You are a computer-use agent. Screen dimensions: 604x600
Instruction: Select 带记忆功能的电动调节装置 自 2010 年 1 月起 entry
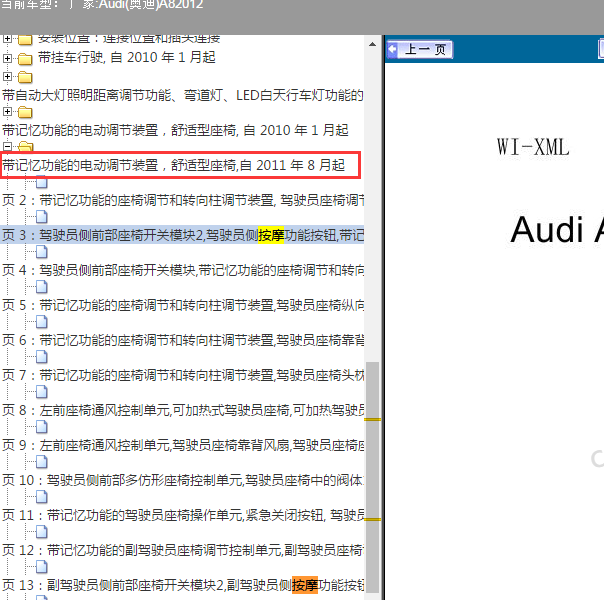click(175, 130)
